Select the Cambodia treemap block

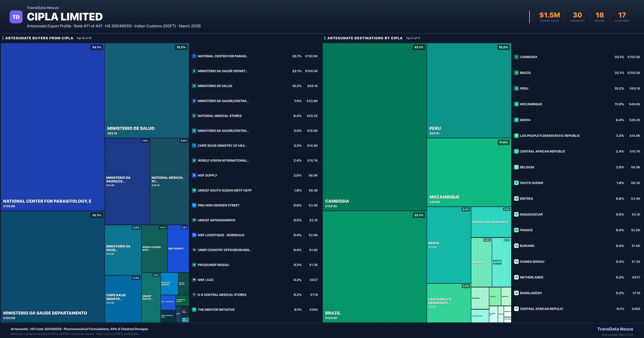pos(374,127)
